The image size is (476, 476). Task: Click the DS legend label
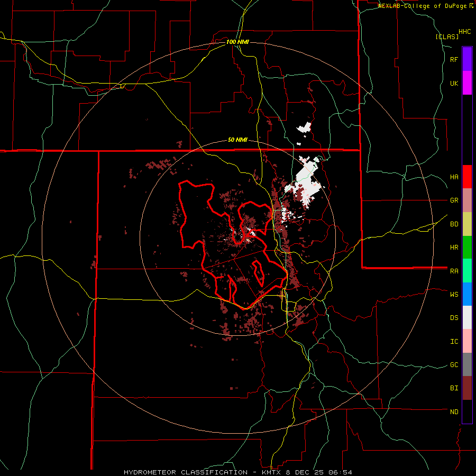click(x=454, y=318)
